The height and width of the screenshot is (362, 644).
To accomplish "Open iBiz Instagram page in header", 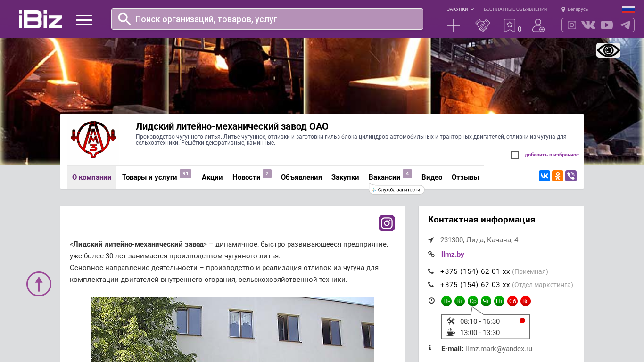I will click(x=572, y=25).
